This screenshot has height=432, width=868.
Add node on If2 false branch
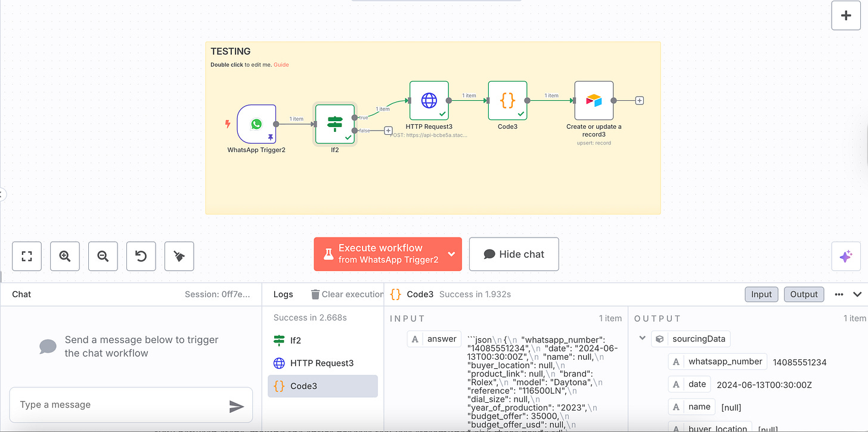coord(388,130)
